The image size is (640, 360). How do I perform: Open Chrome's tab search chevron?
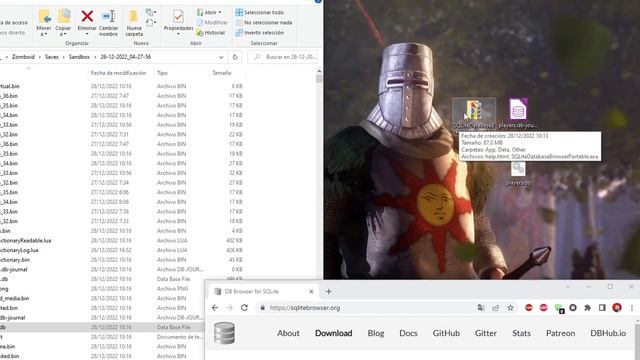coord(568,287)
